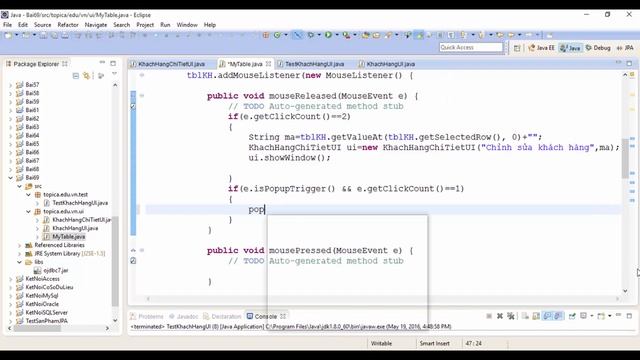Click Remove Launch X icon in Console
Image resolution: width=640 pixels, height=360 pixels.
click(x=500, y=316)
